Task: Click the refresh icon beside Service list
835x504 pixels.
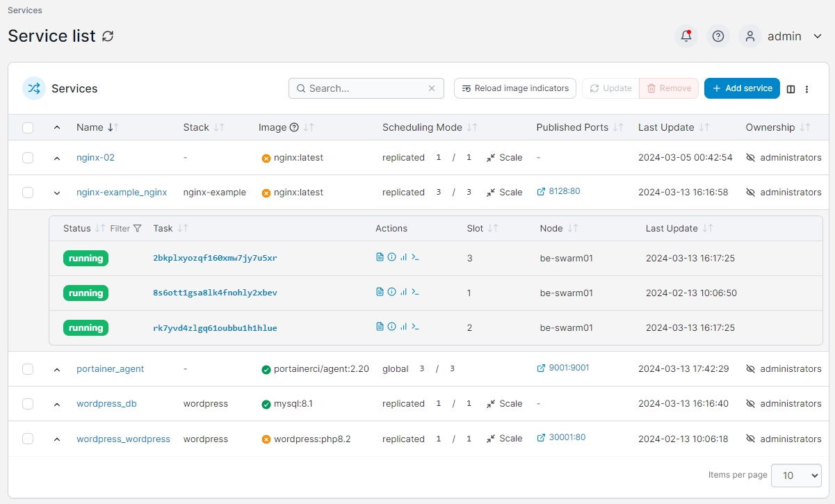Action: tap(108, 36)
